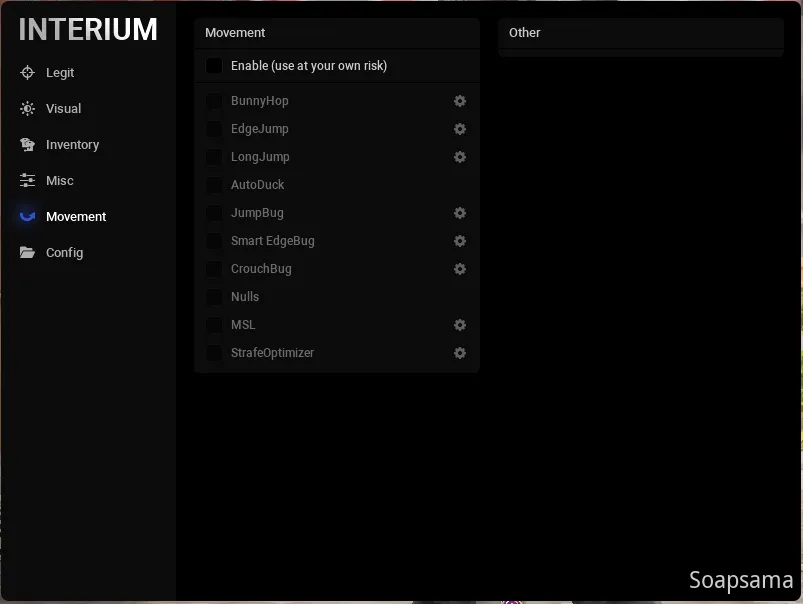Click the LongJump gear icon
803x604 pixels.
(460, 157)
